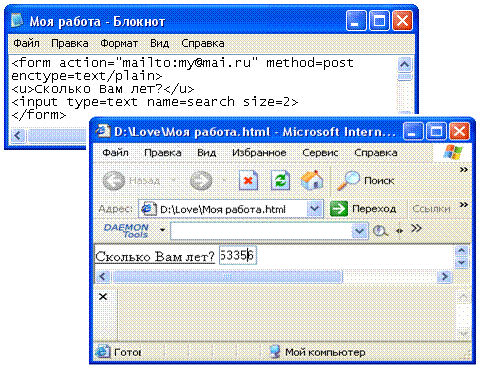Expand the address bar dropdown
The width and height of the screenshot is (480, 368).
pos(315,209)
